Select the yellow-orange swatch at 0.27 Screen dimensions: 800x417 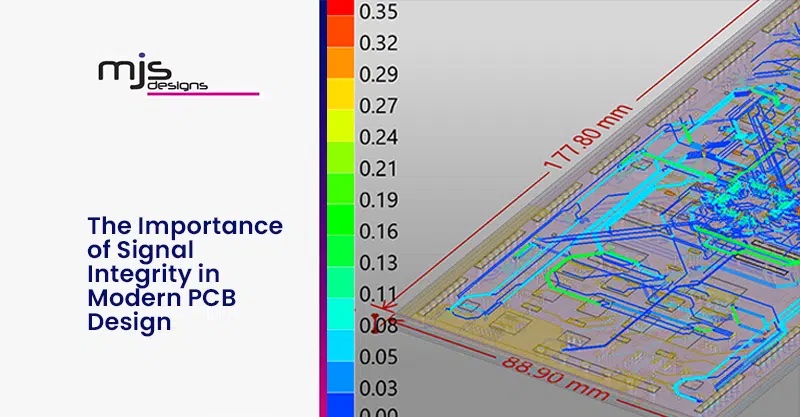click(340, 94)
